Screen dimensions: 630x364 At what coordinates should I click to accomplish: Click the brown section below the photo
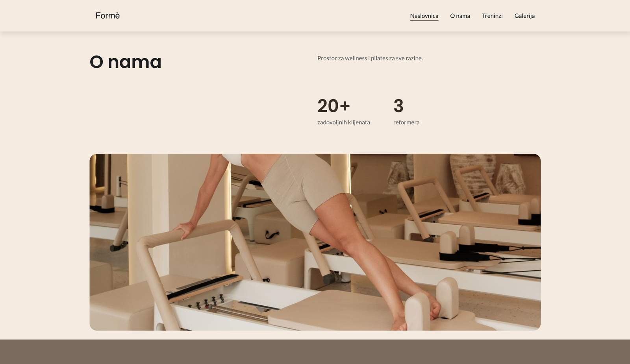pyautogui.click(x=315, y=352)
